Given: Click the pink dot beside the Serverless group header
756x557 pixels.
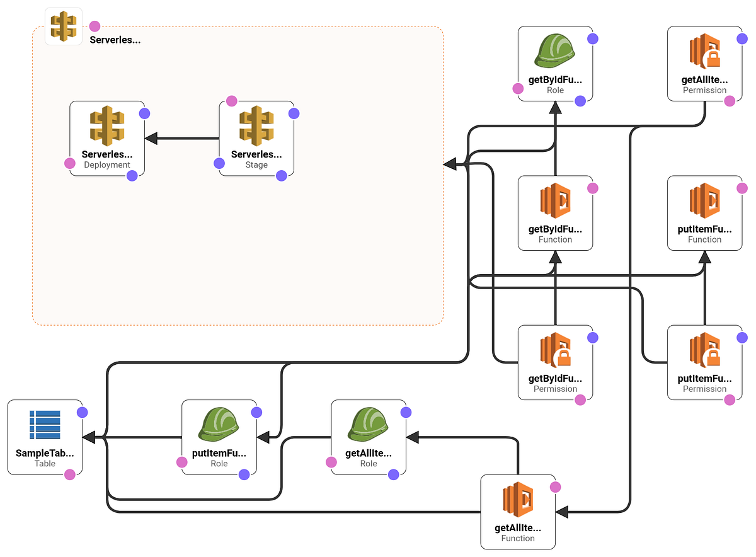Looking at the screenshot, I should 94,26.
